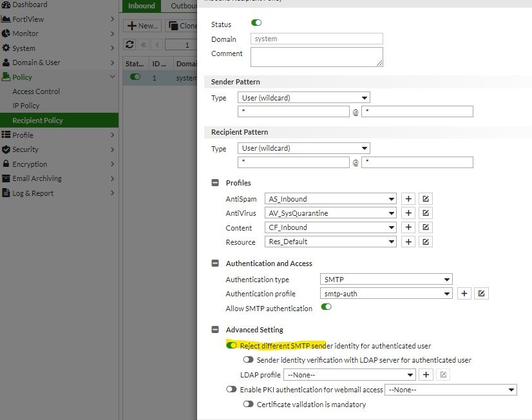Add a new Content profile

pos(408,227)
